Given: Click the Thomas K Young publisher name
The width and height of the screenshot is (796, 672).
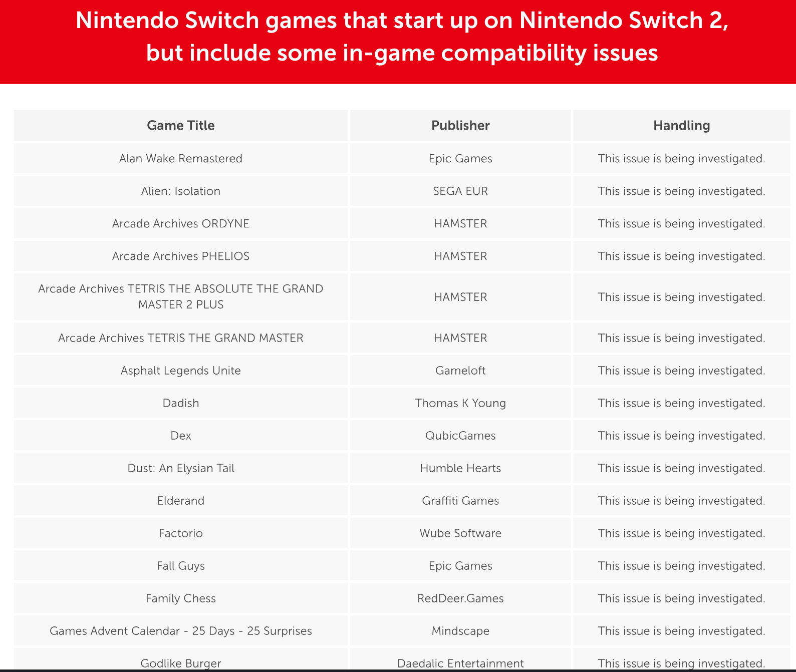Looking at the screenshot, I should pos(460,403).
